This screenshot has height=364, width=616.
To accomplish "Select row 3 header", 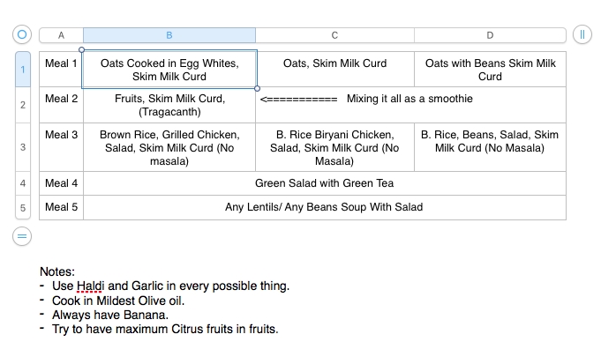I will pos(23,147).
